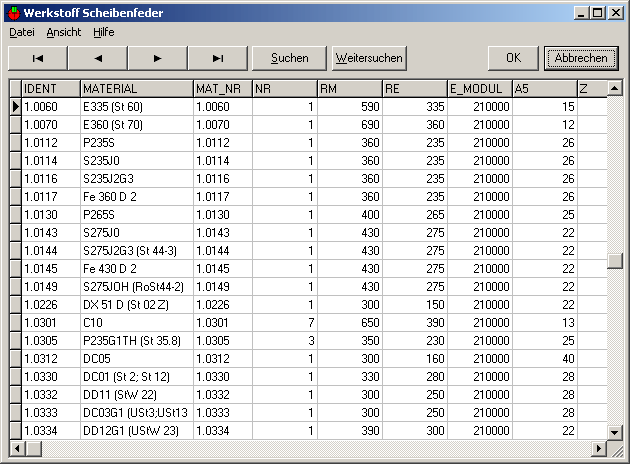
Task: Click the E_MODUL column header
Action: pyautogui.click(x=479, y=88)
